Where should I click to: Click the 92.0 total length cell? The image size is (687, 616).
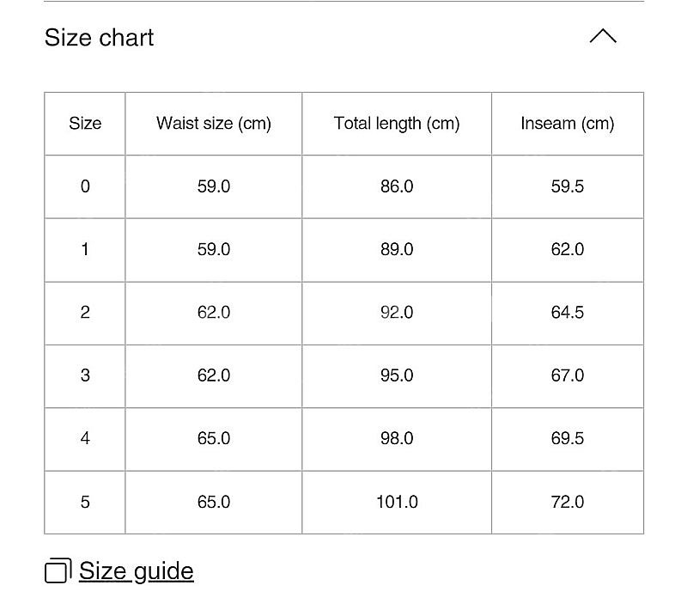pyautogui.click(x=397, y=313)
